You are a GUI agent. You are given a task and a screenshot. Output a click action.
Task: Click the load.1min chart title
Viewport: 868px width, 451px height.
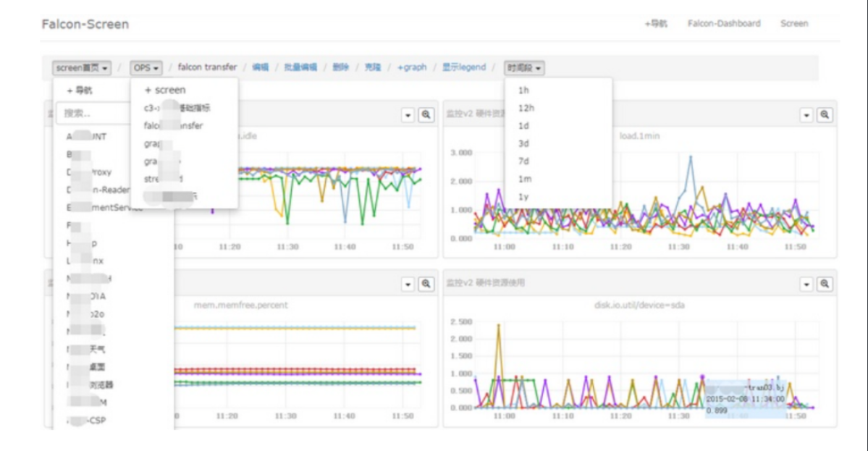(x=639, y=135)
